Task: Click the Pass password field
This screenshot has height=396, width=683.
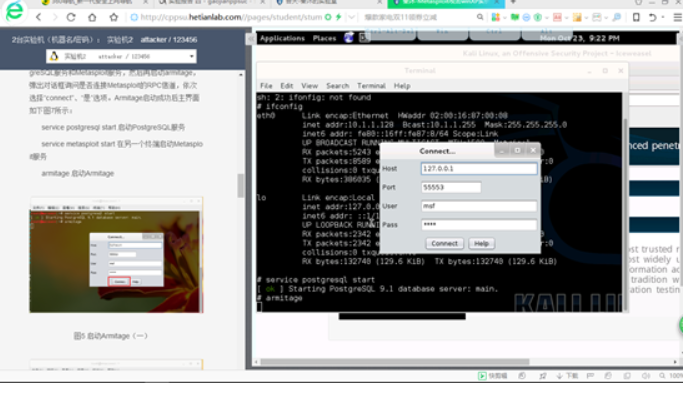Action: pyautogui.click(x=479, y=225)
